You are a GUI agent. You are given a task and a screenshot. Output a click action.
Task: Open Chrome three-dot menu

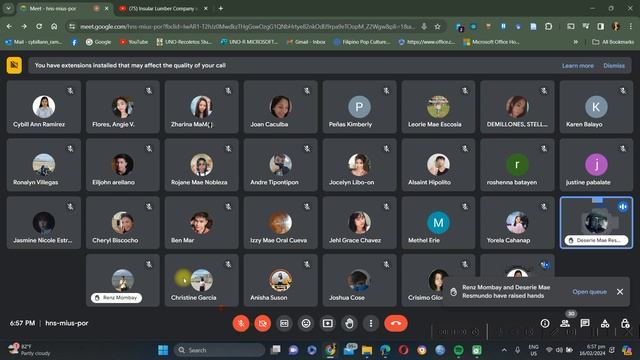click(631, 27)
